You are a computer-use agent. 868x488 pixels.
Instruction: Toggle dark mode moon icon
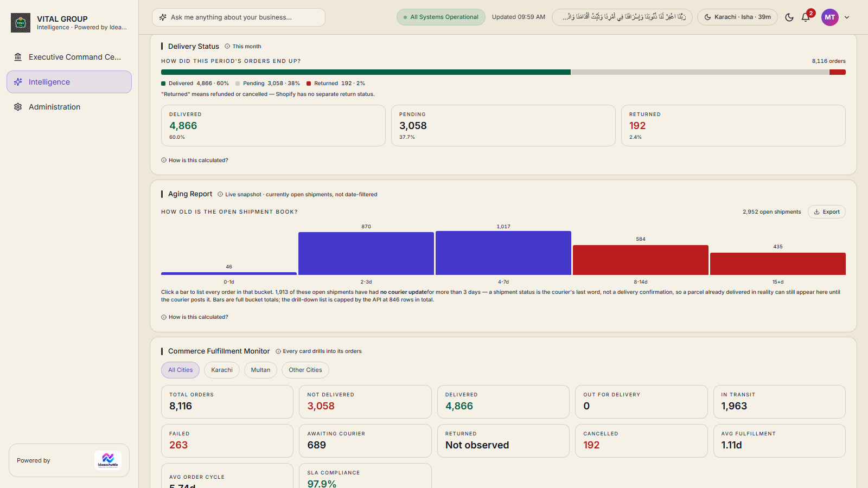[x=789, y=17]
